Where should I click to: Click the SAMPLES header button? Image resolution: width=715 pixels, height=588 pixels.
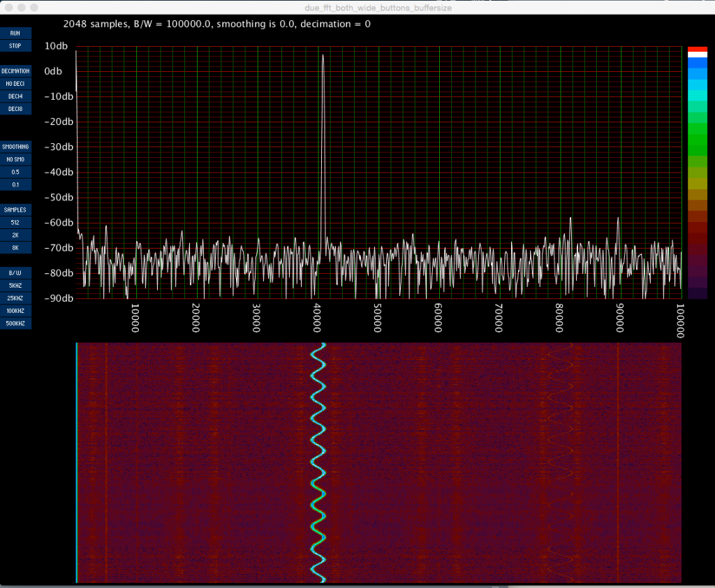point(15,210)
